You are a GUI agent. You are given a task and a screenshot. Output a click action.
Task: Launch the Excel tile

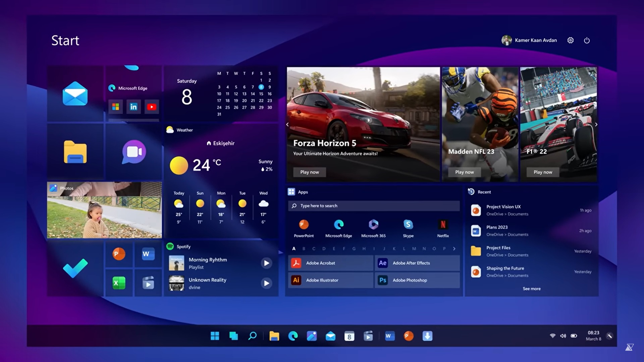pyautogui.click(x=119, y=283)
